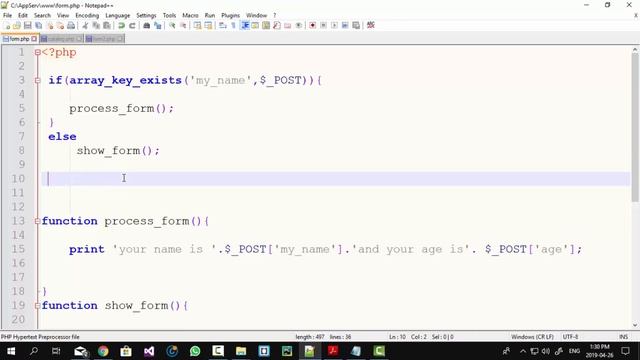Collapse the if block fold at line 3

click(x=38, y=80)
